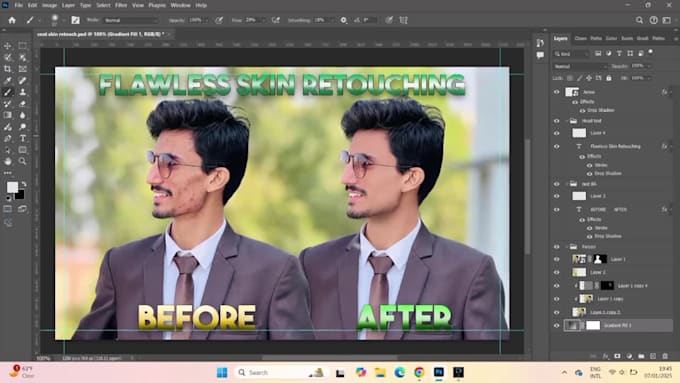Select the Horizontal Type tool
This screenshot has height=383, width=680.
click(23, 138)
